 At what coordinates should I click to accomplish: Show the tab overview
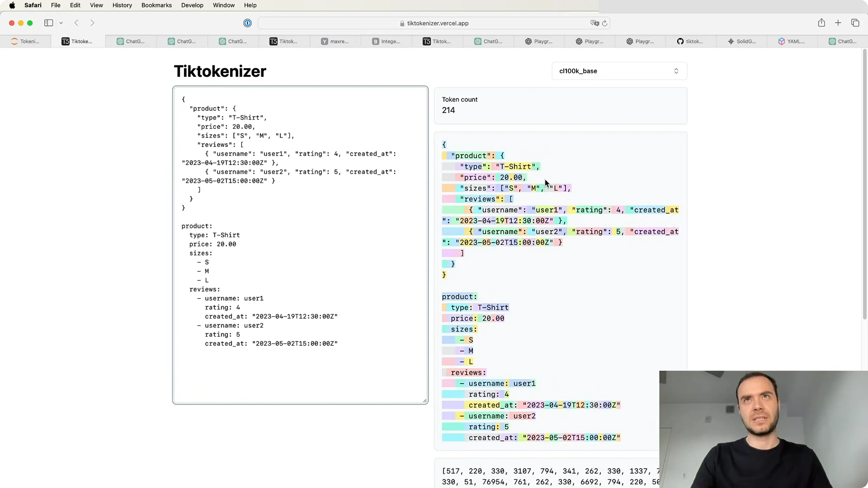[855, 23]
